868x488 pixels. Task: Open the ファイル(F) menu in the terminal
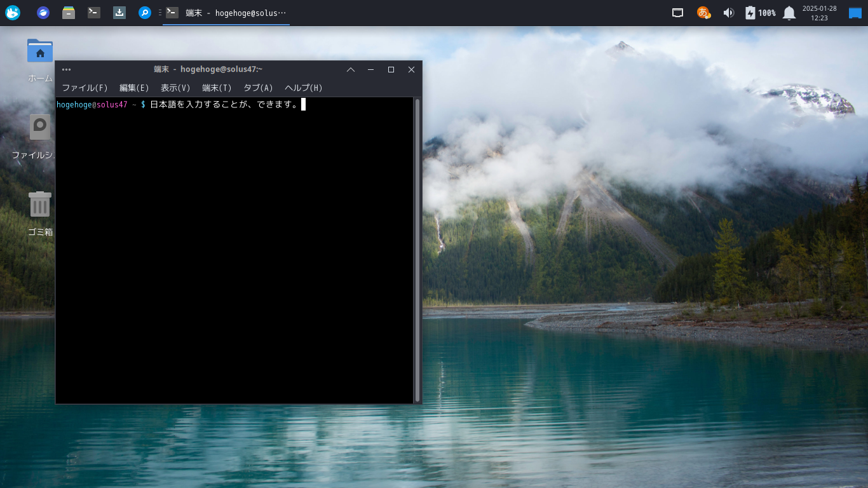[85, 88]
